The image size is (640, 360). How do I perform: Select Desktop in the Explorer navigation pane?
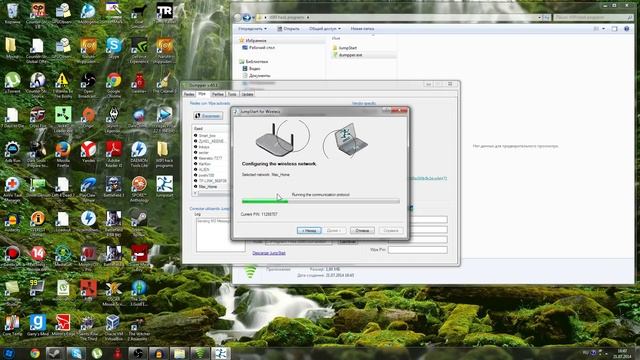[259, 47]
